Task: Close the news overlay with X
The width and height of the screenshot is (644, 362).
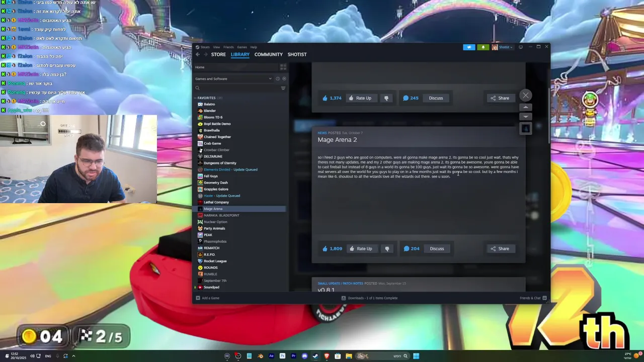Action: click(x=526, y=95)
